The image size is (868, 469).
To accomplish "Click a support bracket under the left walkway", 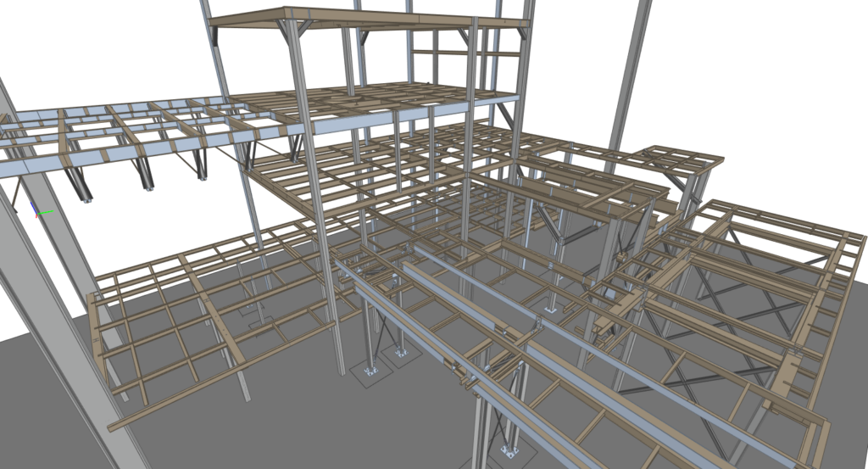I will pyautogui.click(x=144, y=176).
